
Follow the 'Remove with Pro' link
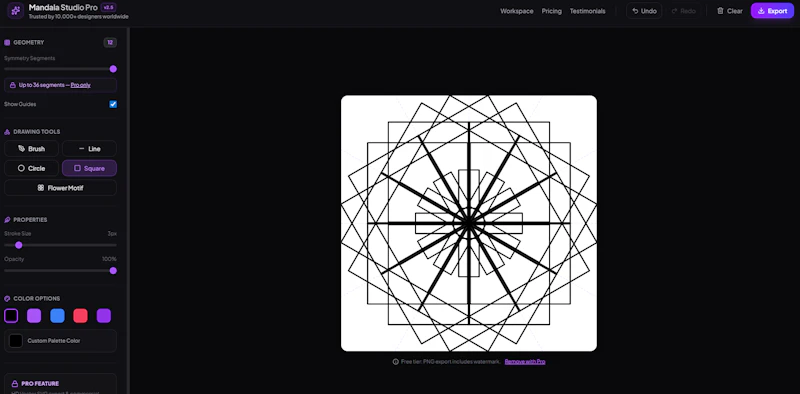(525, 362)
